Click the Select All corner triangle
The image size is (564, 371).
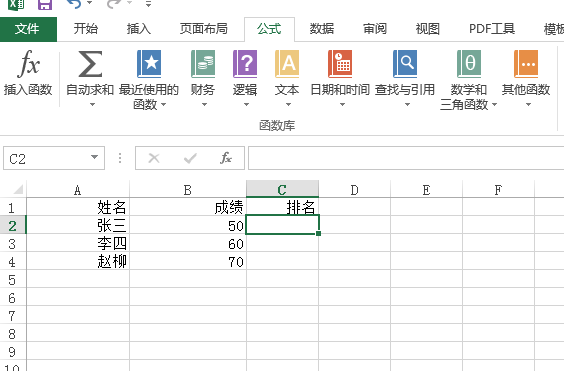[17, 189]
